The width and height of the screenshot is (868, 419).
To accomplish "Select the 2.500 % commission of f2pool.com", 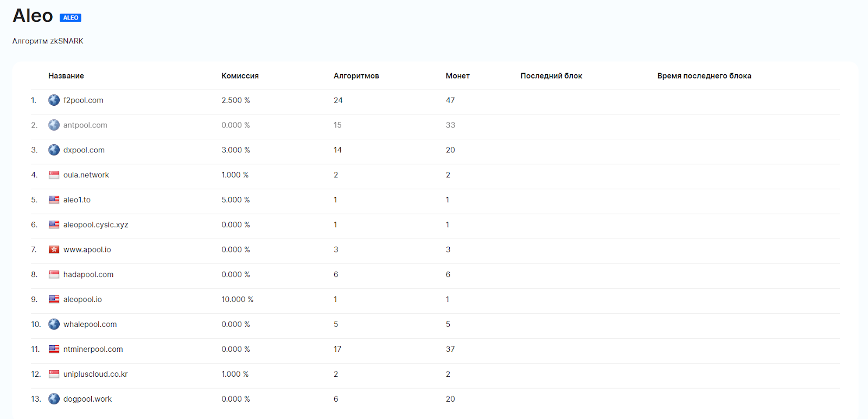I will point(235,100).
